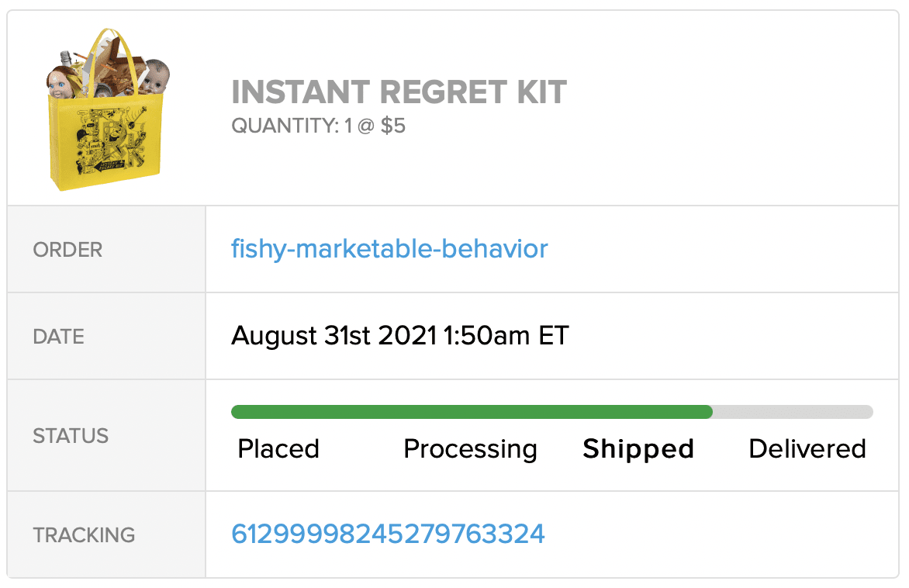Click the TRACKING row label
The height and width of the screenshot is (588, 909).
(x=84, y=534)
